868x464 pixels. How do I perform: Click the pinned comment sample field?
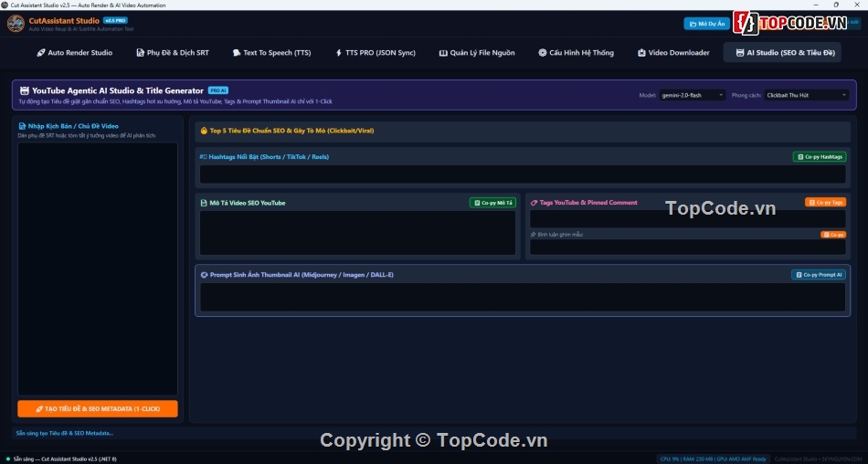687,247
